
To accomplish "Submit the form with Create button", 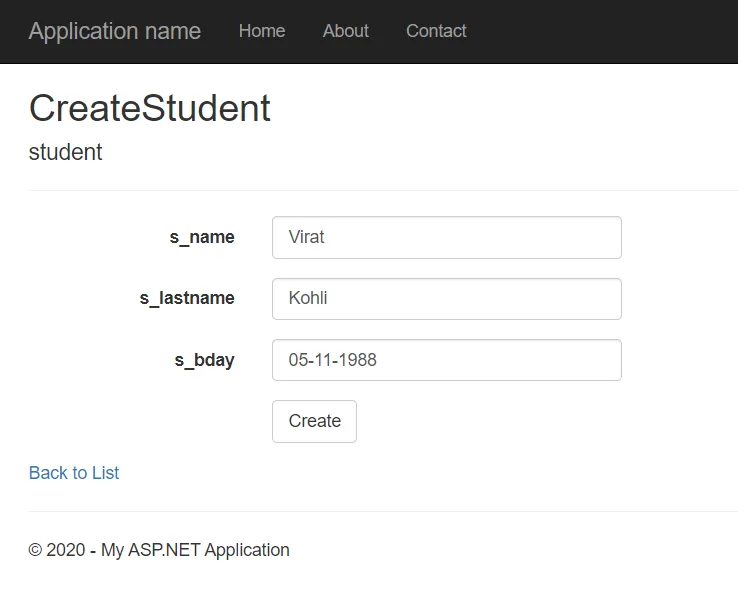I will (314, 421).
